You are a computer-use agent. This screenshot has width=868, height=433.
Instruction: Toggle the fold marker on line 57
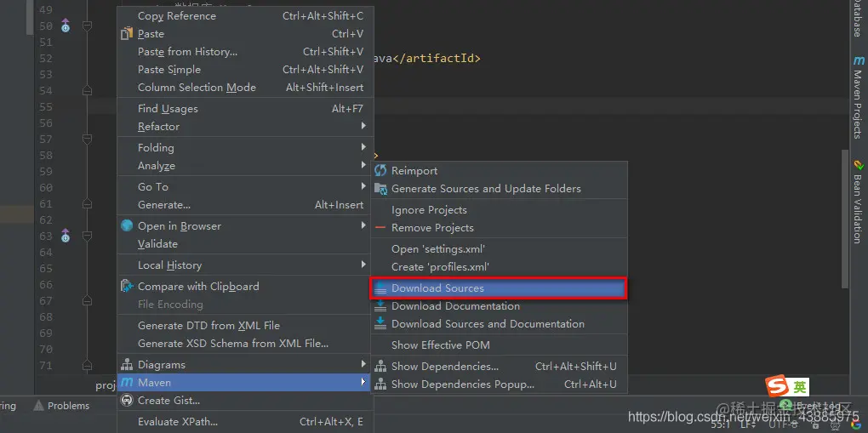(87, 139)
